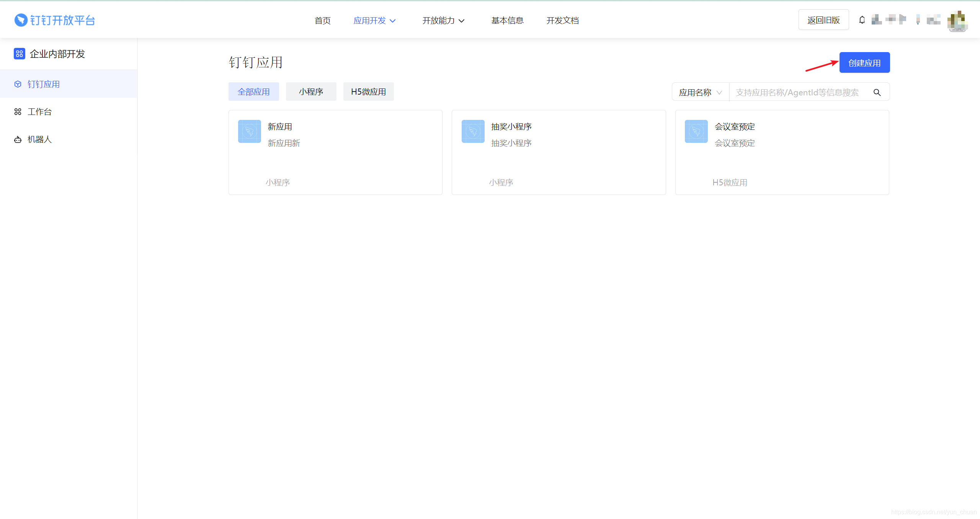
Task: Click the 工作台 sidebar icon
Action: (x=18, y=111)
